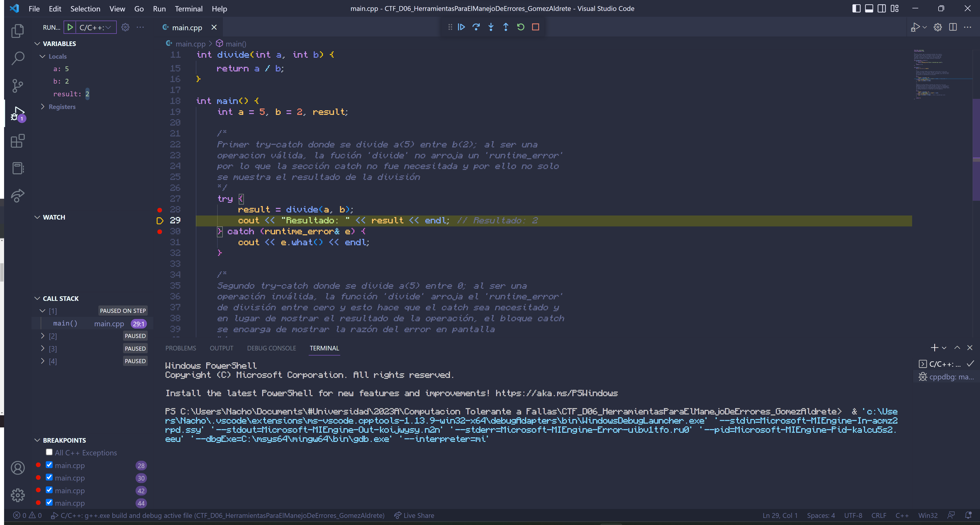Screen dimensions: 980x525
Task: Uncheck the main.cpp line 42 breakpoint
Action: click(49, 490)
